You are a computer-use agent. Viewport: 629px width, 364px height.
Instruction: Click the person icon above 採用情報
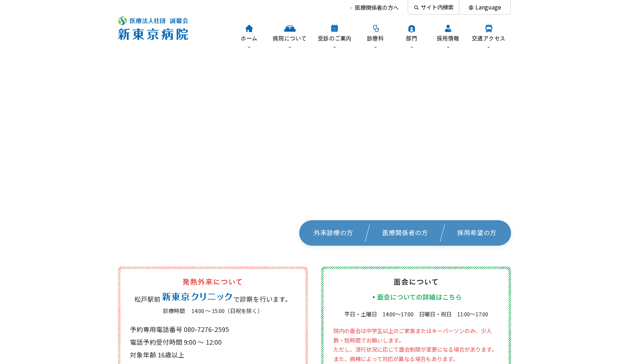pyautogui.click(x=448, y=28)
